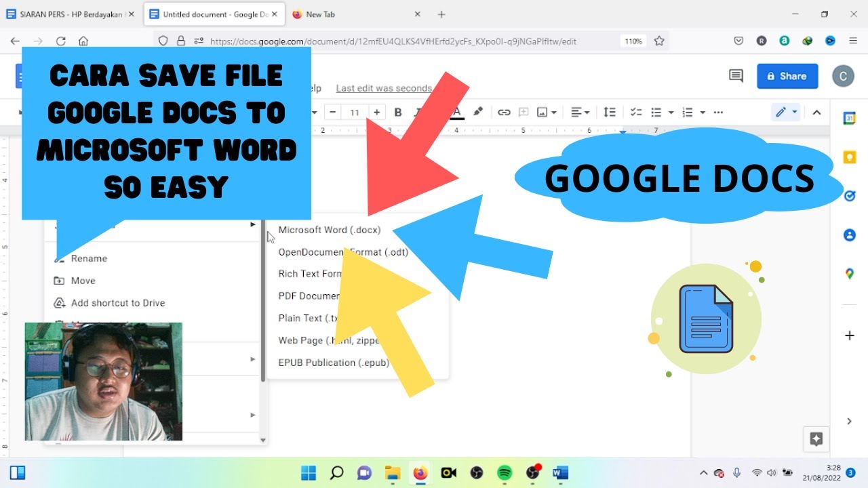
Task: Decrease the font size with minus
Action: 333,113
